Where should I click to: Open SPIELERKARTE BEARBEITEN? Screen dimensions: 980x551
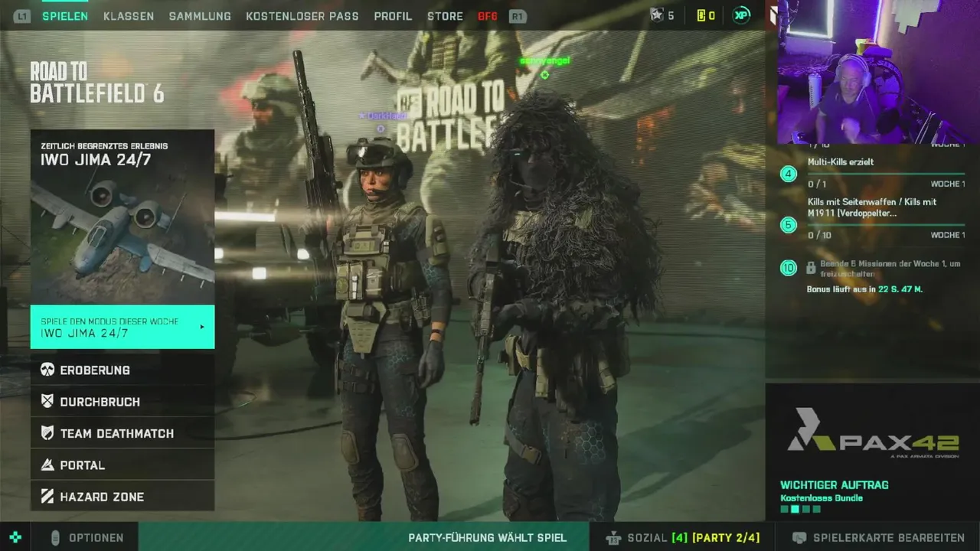pos(889,538)
